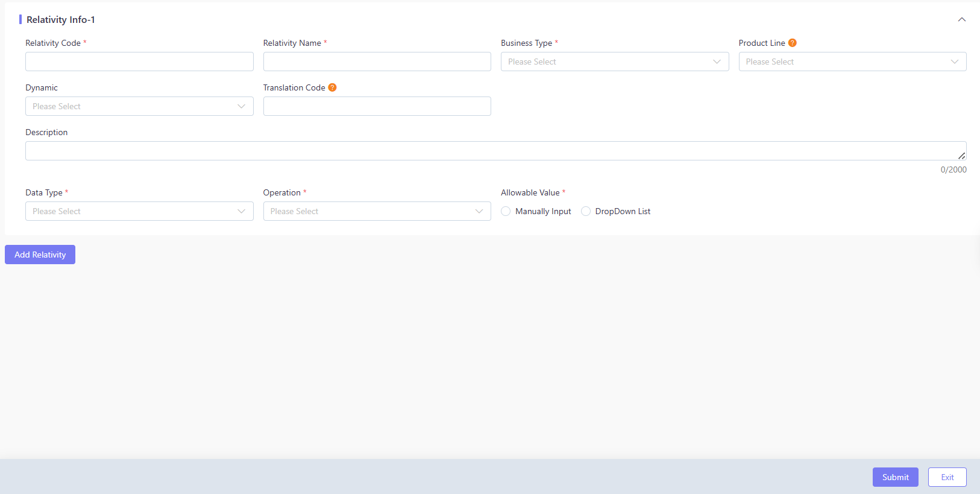Open the Operation dropdown

click(x=377, y=211)
